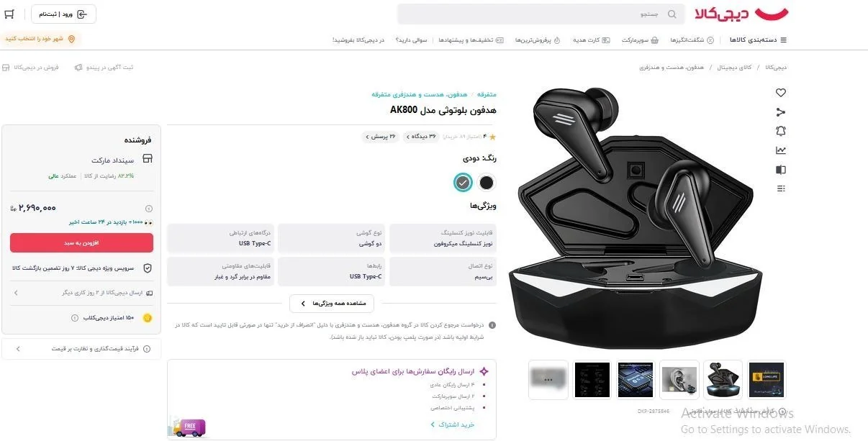Add to list using the list icon
Viewport: 868px width, 441px height.
(x=781, y=188)
